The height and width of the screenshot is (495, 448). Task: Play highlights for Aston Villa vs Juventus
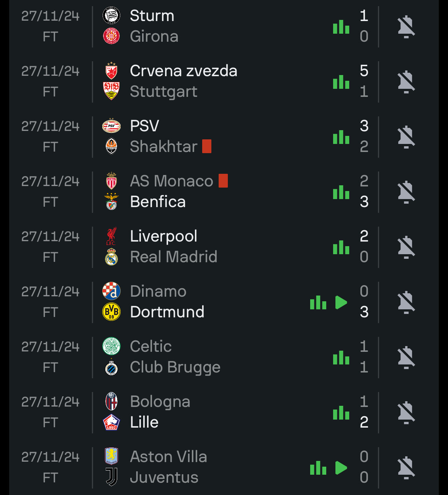click(341, 468)
